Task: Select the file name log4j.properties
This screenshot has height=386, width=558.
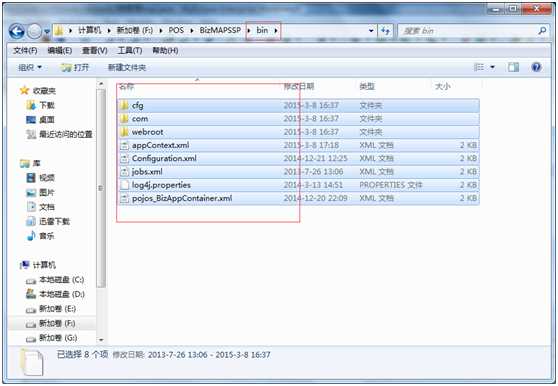Action: (x=161, y=185)
